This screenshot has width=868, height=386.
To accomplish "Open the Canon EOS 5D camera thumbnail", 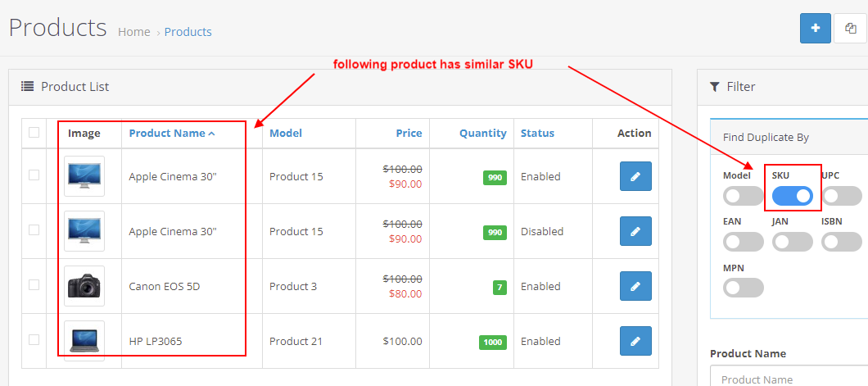I will point(84,286).
